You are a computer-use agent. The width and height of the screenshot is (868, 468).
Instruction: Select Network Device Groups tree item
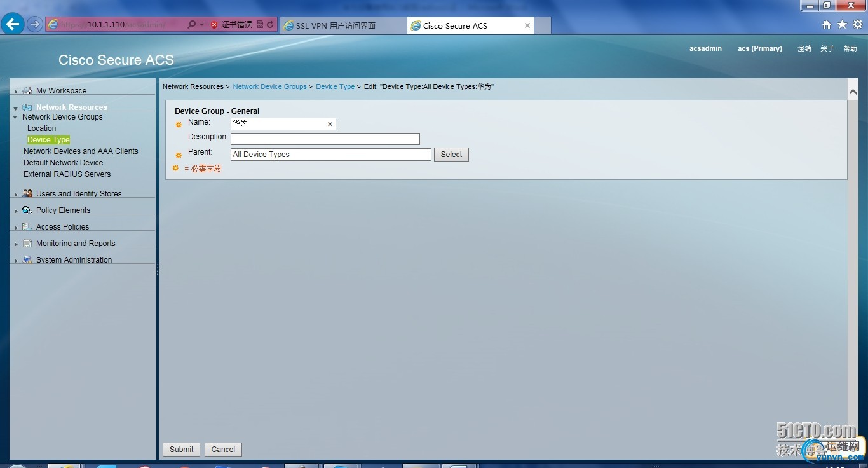pyautogui.click(x=62, y=117)
